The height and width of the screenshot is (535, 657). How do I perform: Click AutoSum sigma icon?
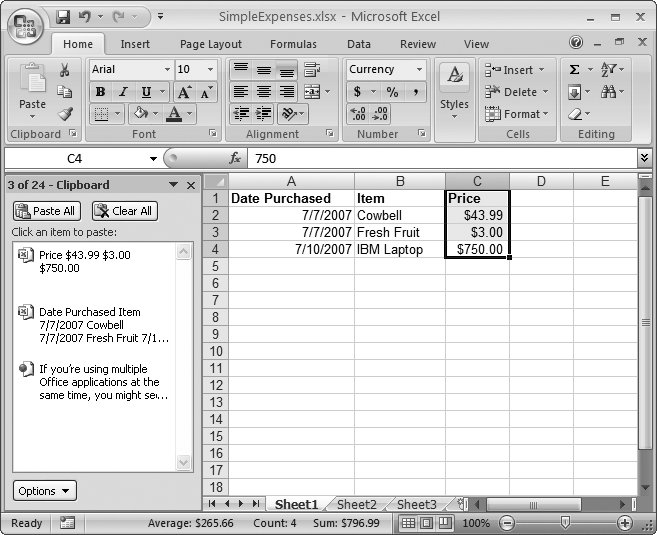574,69
